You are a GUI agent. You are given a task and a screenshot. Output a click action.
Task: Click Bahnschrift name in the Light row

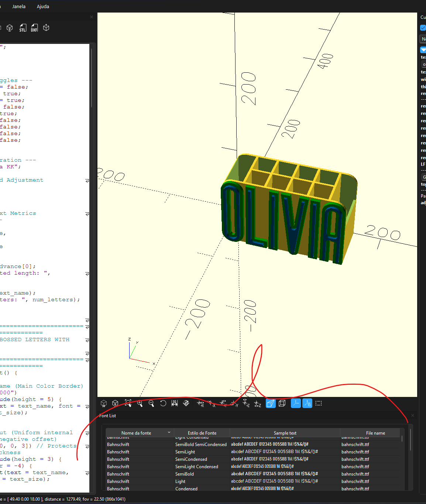point(118,481)
